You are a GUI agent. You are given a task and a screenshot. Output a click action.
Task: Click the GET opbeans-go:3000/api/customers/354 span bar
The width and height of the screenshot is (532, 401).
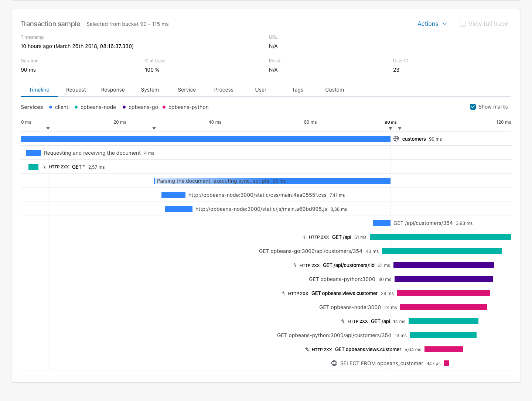click(442, 251)
